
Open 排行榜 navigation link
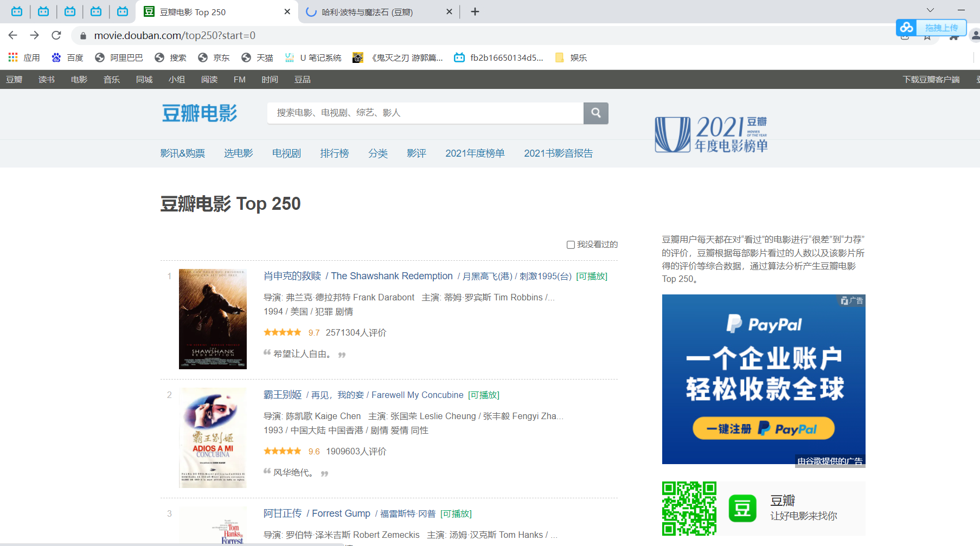335,153
